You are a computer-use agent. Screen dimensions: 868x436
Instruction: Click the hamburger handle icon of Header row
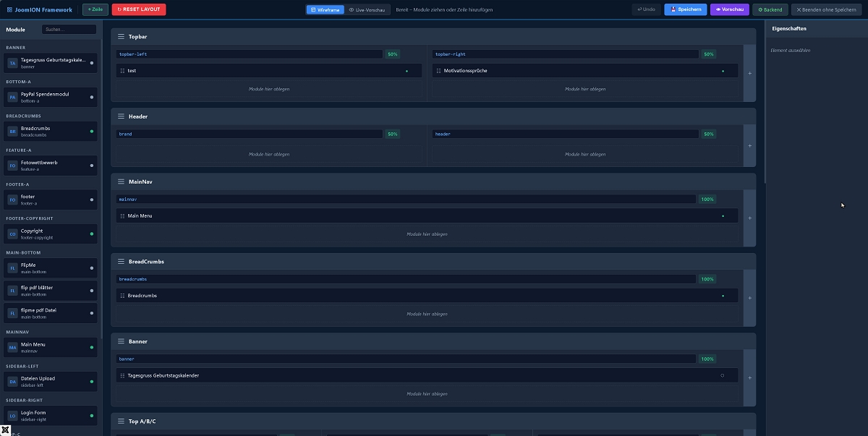122,116
